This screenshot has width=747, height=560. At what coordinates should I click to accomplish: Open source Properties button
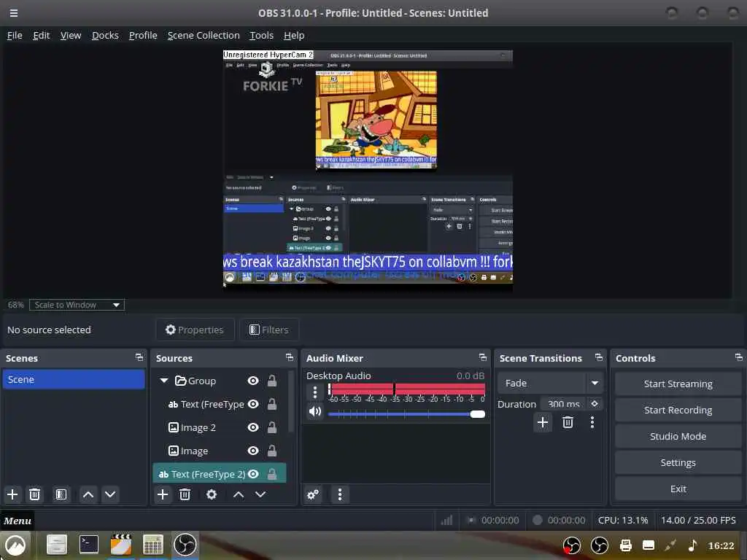(x=195, y=330)
